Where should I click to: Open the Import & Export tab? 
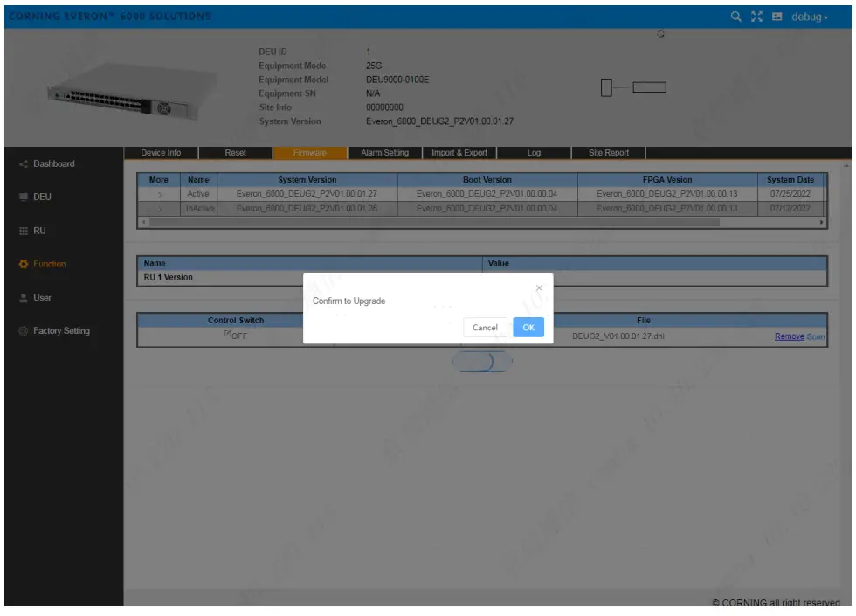coord(459,153)
